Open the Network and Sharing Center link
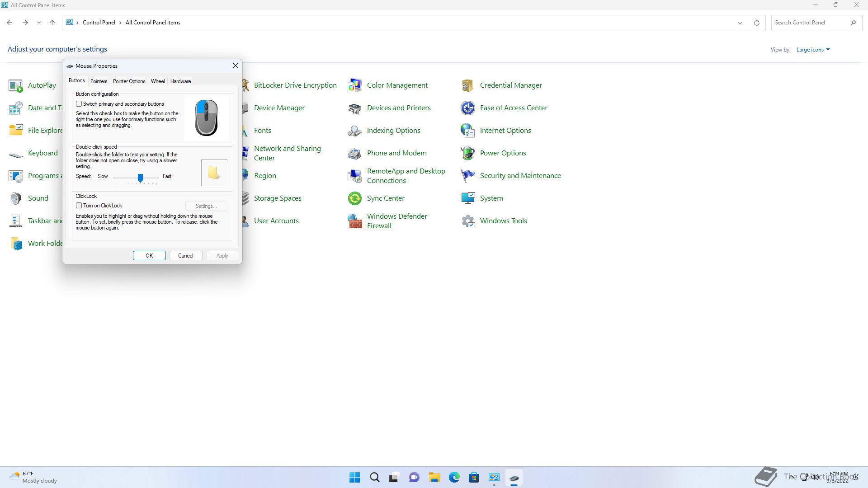 coord(288,153)
